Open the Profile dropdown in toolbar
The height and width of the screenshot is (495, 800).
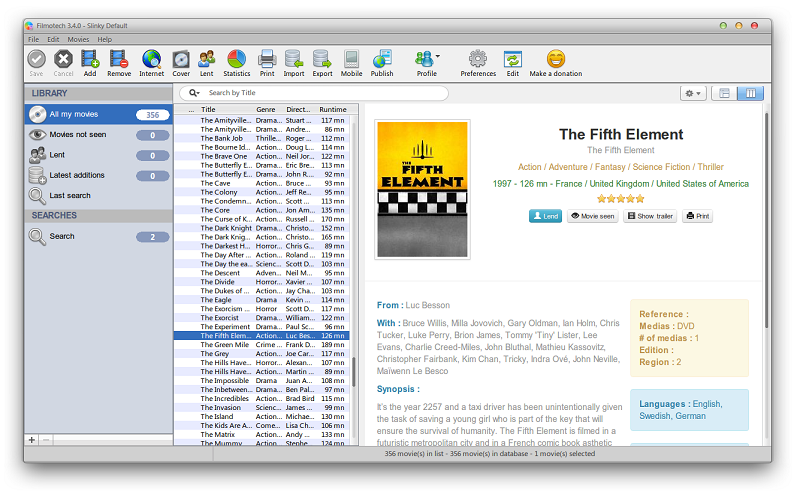pos(427,63)
